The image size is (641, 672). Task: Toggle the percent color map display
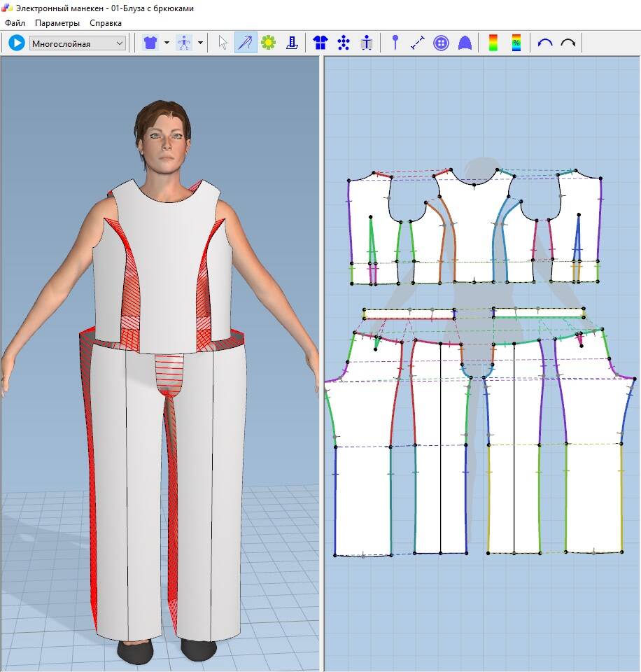516,43
